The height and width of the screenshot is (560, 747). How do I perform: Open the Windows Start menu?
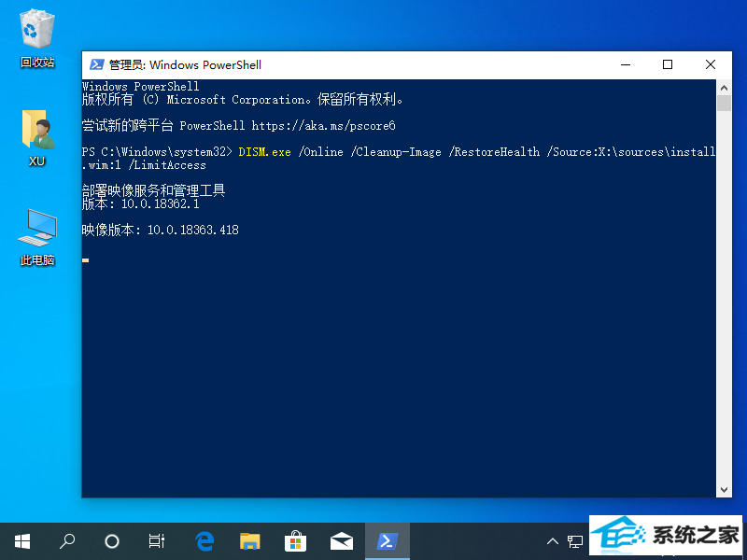[x=22, y=541]
